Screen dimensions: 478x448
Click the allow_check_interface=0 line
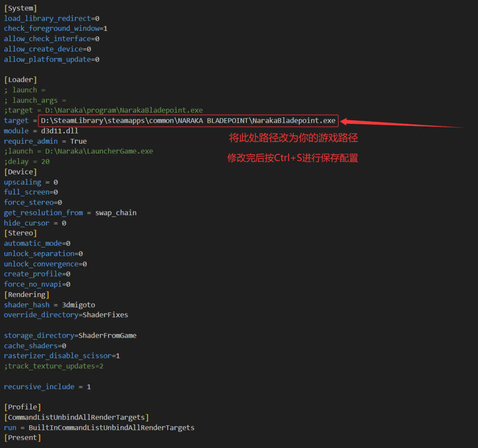tap(51, 39)
